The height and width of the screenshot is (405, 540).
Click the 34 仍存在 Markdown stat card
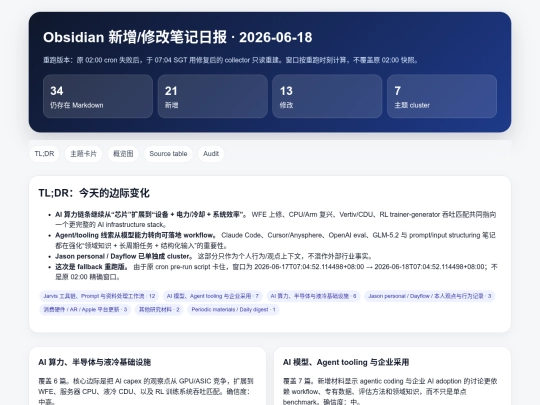[x=98, y=96]
